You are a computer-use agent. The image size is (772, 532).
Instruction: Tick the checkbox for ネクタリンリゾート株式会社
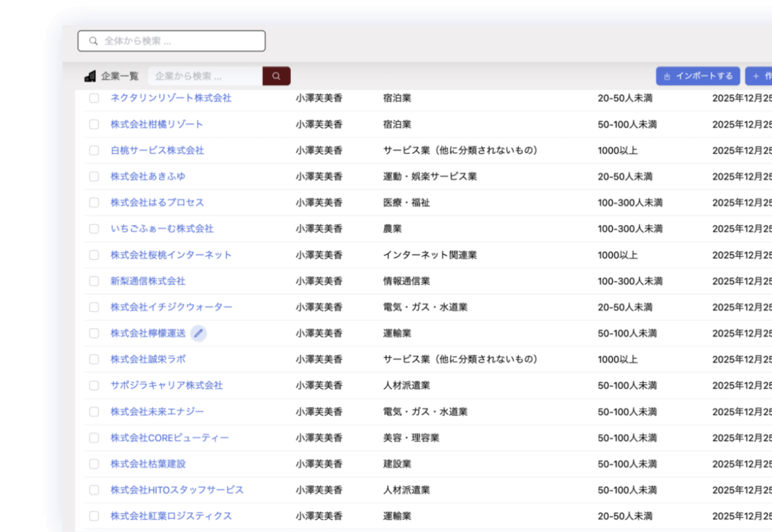94,98
